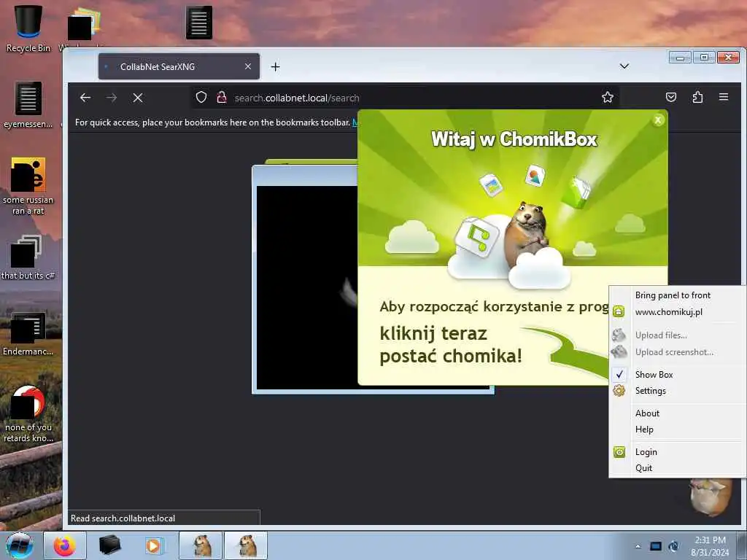Select the CollabNet SearXNG tab

point(179,66)
